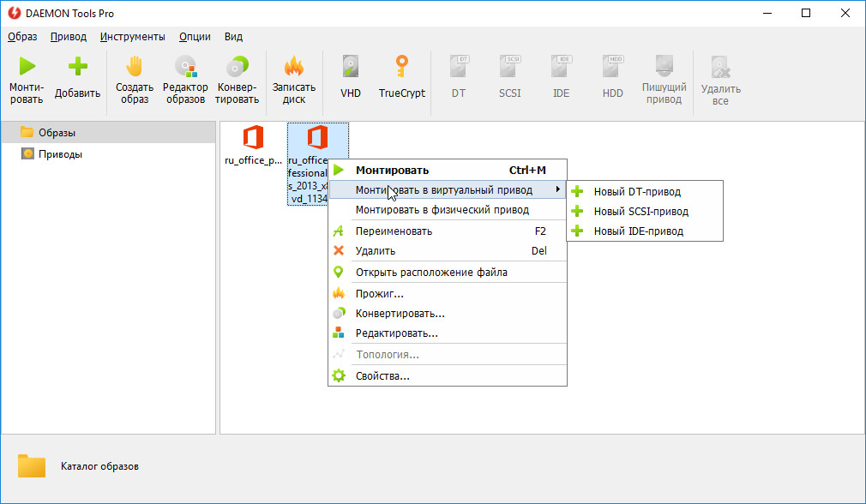
Task: Click Записать диск flame icon
Action: (294, 67)
